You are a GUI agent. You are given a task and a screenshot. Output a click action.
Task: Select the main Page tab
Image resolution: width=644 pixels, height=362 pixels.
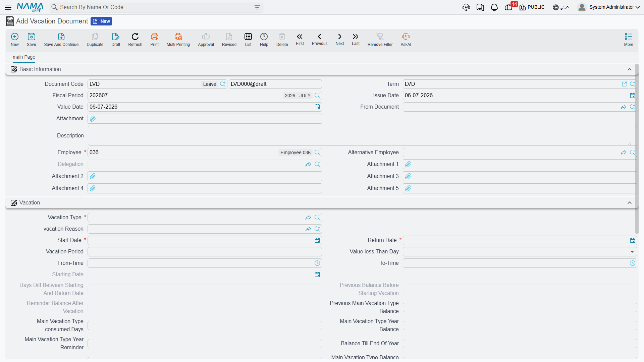24,57
